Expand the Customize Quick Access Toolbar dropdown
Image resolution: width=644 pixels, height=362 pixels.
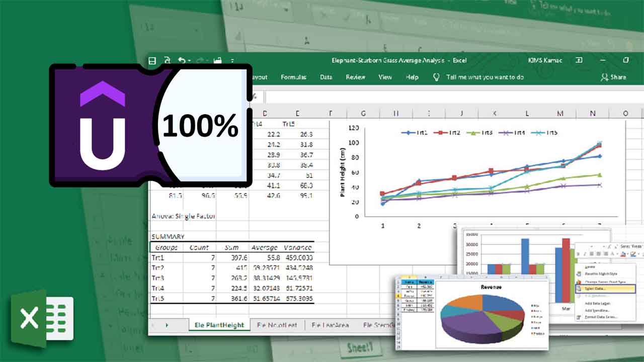point(232,61)
